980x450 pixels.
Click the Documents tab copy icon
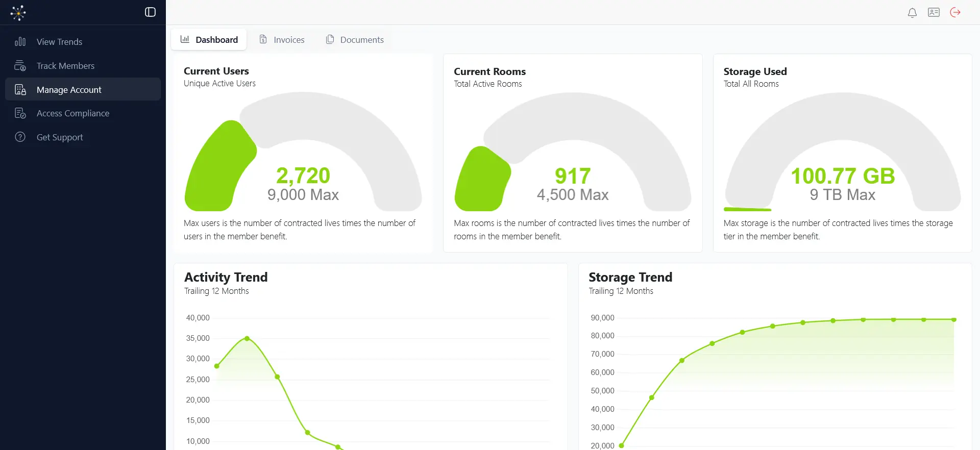click(x=330, y=39)
